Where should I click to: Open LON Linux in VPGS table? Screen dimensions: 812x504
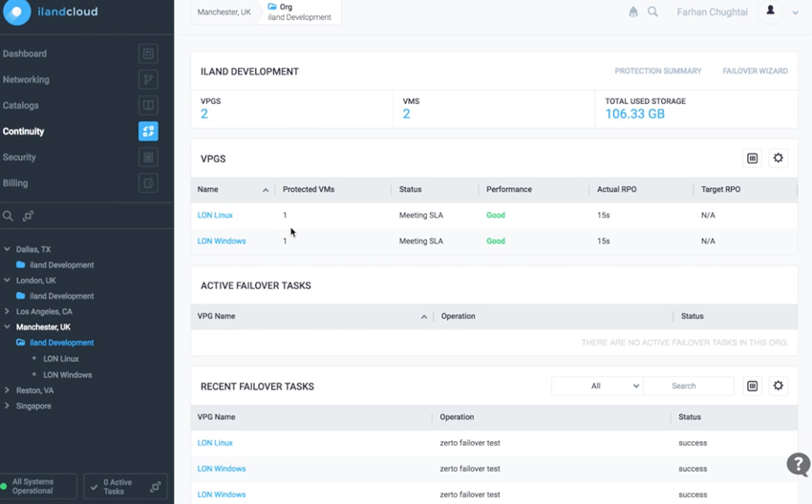pos(215,215)
